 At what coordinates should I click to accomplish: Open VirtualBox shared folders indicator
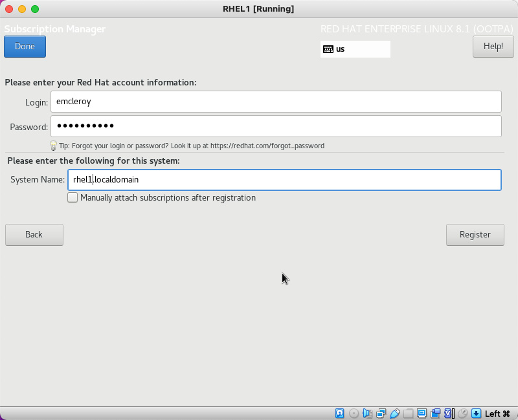408,414
